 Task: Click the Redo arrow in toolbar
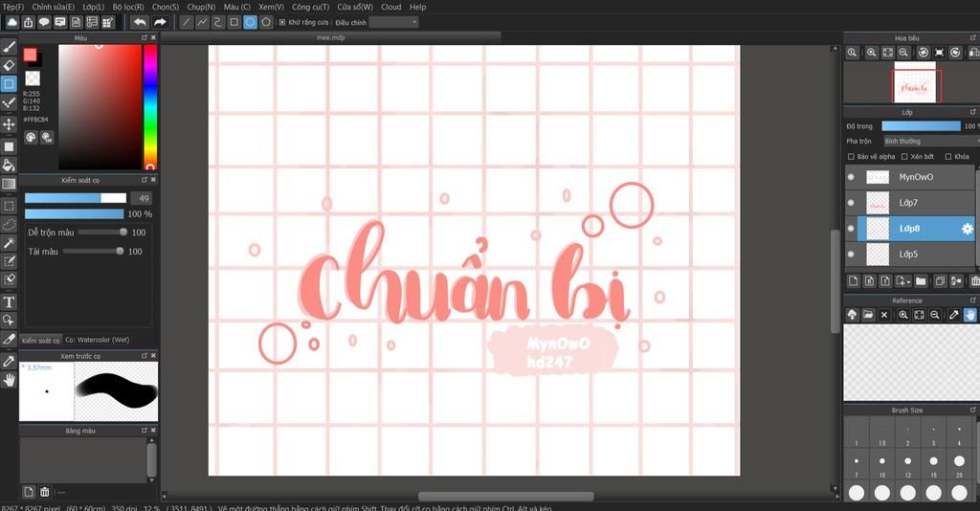coord(160,23)
